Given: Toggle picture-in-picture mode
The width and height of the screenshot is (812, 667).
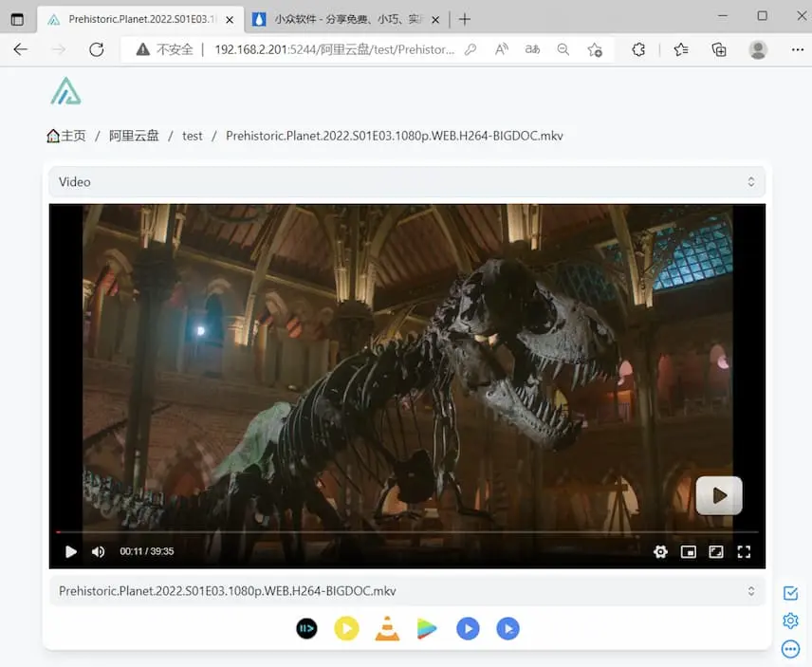Looking at the screenshot, I should (x=689, y=551).
